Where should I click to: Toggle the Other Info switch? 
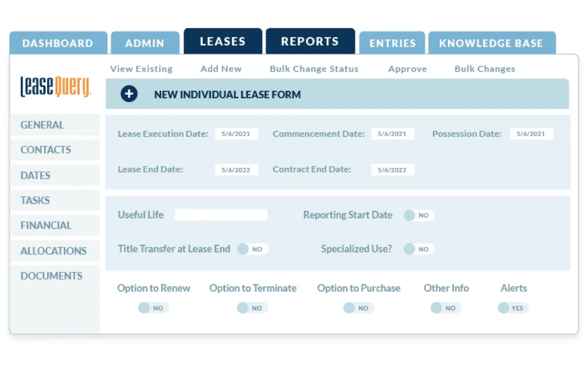(446, 308)
